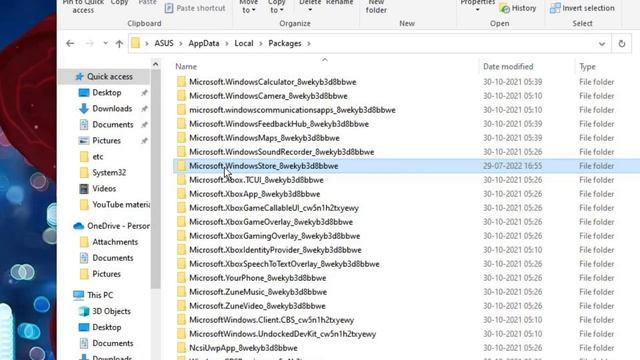Select Microsoft.XboxGamingOverlay folder icon
The image size is (640, 360).
pos(181,236)
